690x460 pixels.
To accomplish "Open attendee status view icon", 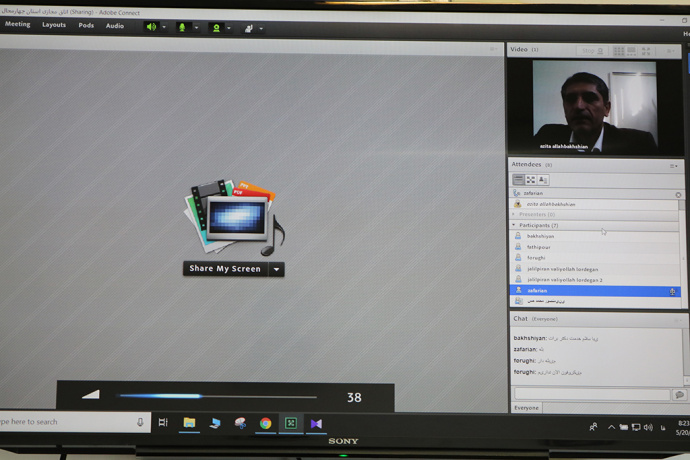I will [x=542, y=180].
